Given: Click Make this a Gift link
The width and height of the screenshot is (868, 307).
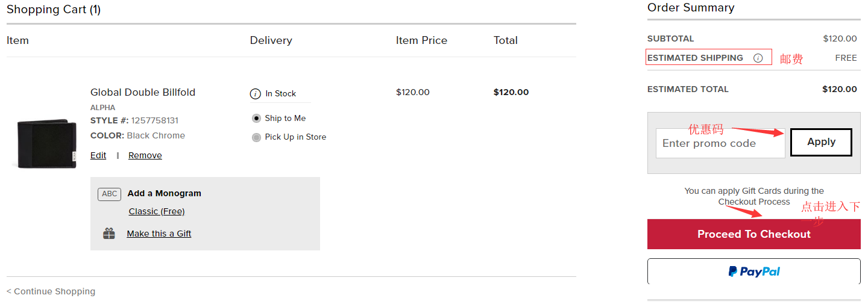Looking at the screenshot, I should click(159, 234).
